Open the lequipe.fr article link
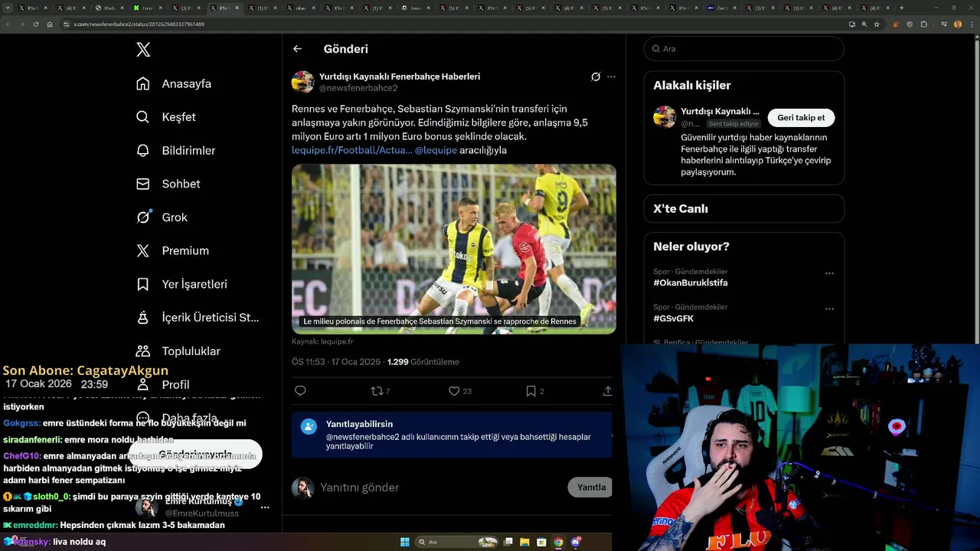 [x=352, y=150]
